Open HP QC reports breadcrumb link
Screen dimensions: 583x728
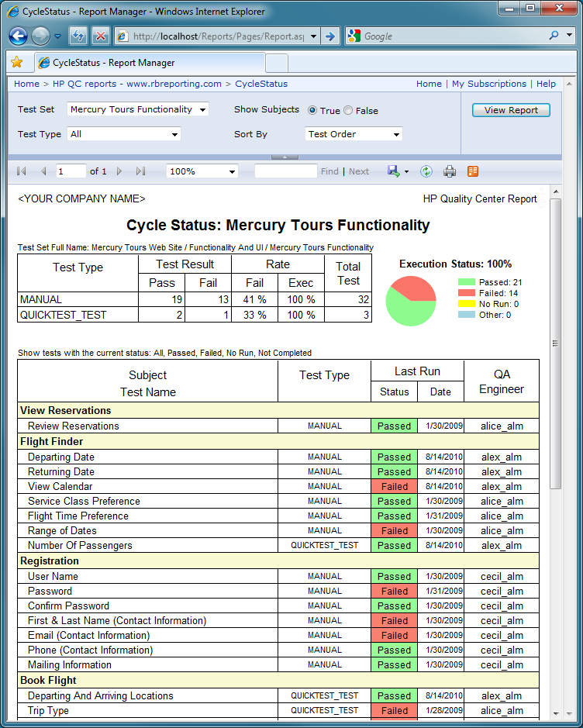click(137, 84)
